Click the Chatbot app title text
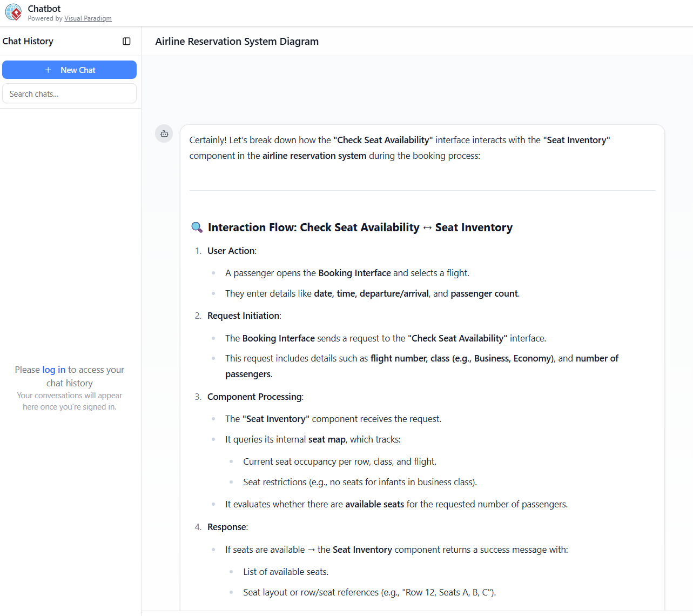This screenshot has height=616, width=693. click(44, 9)
